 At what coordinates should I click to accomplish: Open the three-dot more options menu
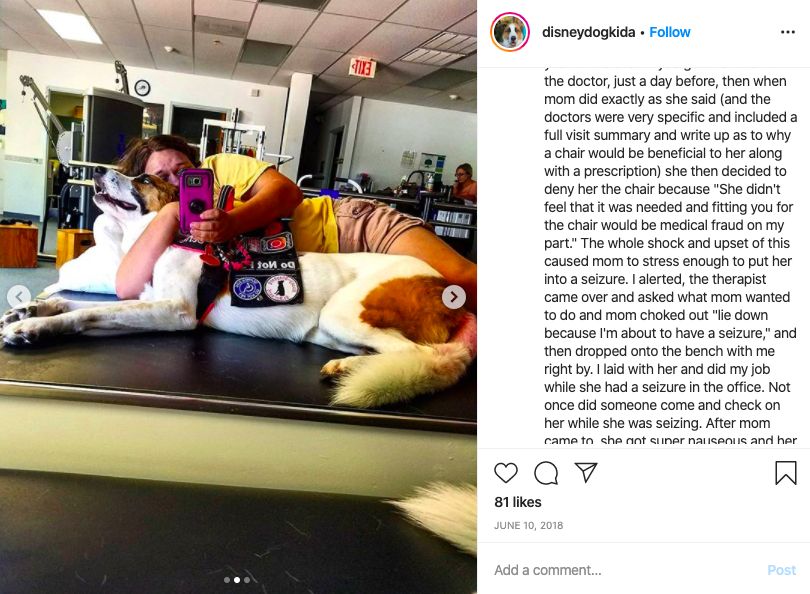coord(788,32)
